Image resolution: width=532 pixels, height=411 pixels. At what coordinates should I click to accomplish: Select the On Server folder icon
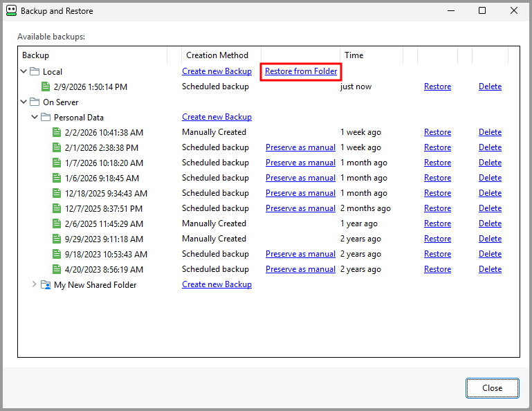(35, 102)
